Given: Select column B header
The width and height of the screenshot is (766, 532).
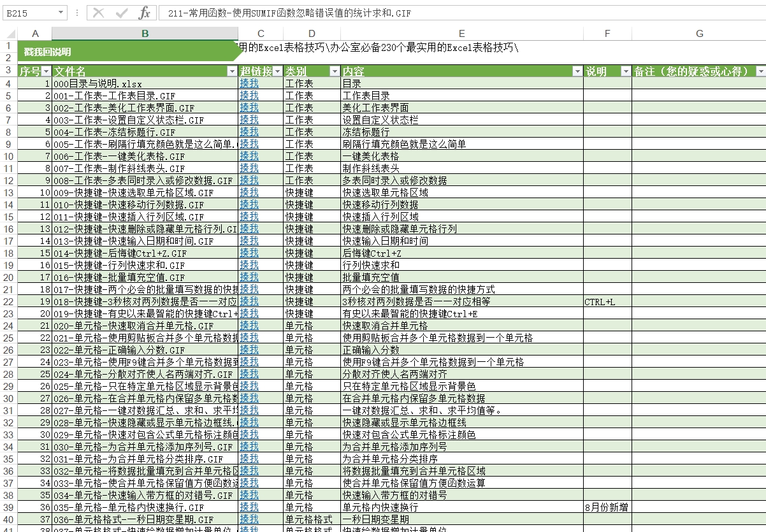Looking at the screenshot, I should pos(145,34).
